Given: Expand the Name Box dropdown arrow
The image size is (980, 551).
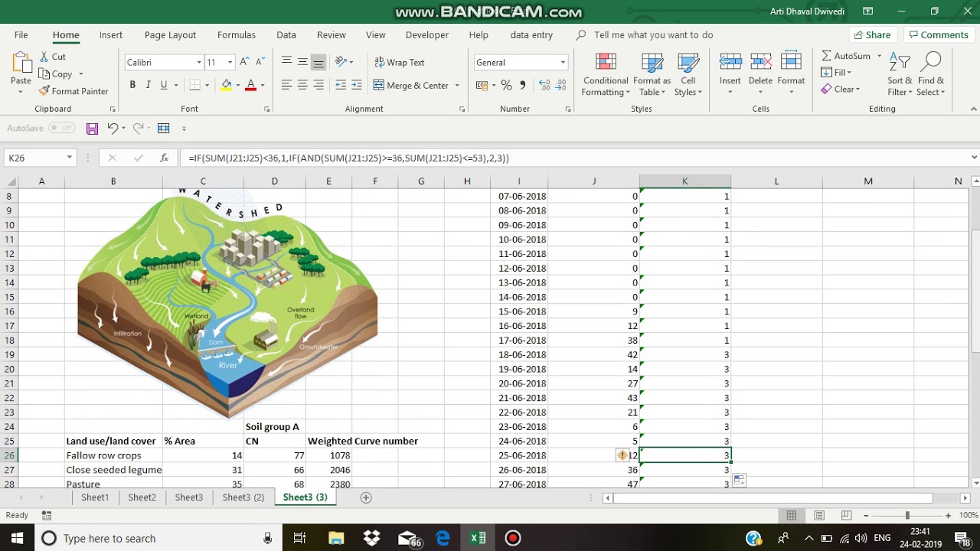Looking at the screenshot, I should coord(69,158).
